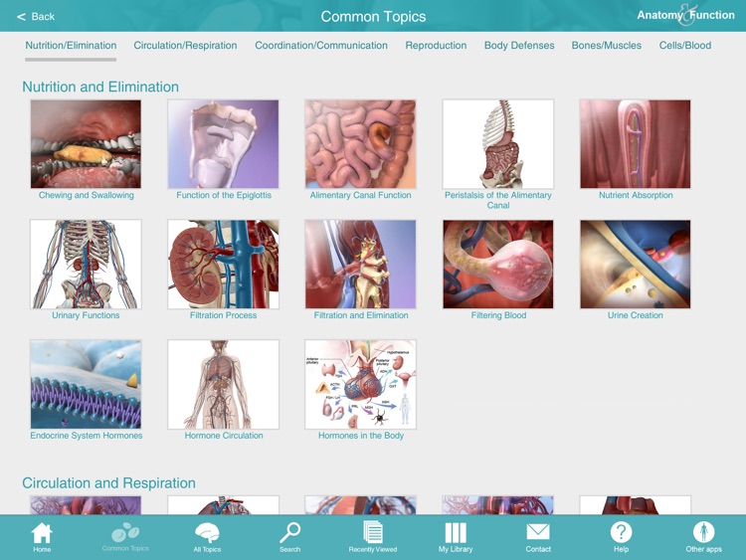Screen dimensions: 746x560
Task: Open the Nutrient Absorption thumbnail
Action: [636, 144]
